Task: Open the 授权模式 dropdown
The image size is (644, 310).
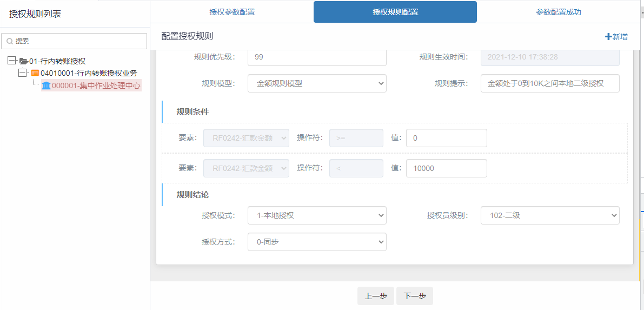Action: (317, 215)
